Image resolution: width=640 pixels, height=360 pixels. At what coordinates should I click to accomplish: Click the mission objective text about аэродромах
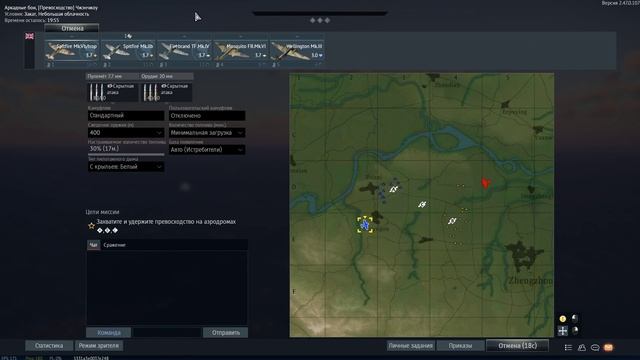pyautogui.click(x=166, y=222)
